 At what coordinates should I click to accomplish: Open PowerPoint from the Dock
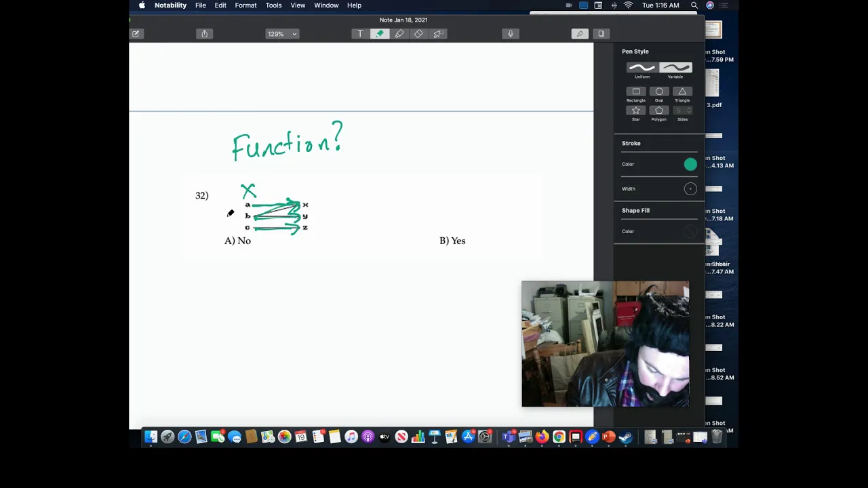pos(608,437)
